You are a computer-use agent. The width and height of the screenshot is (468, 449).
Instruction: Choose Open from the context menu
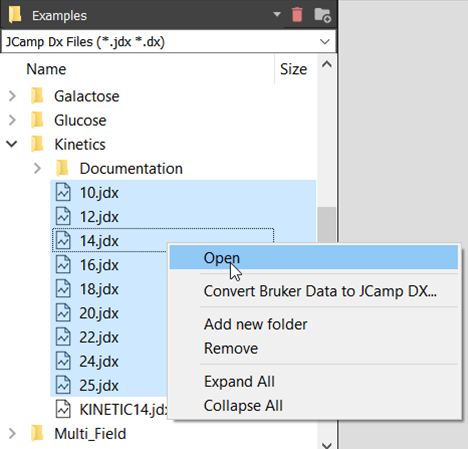pos(314,257)
